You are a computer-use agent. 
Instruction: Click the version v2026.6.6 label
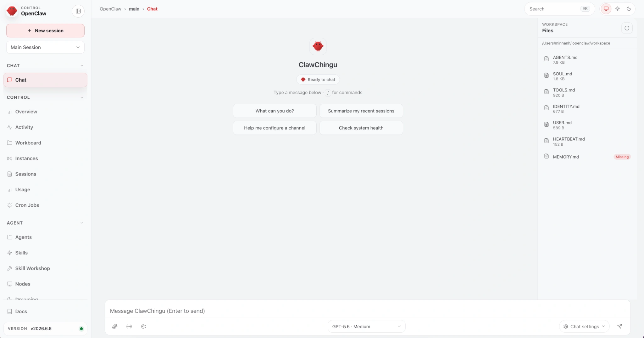point(41,329)
